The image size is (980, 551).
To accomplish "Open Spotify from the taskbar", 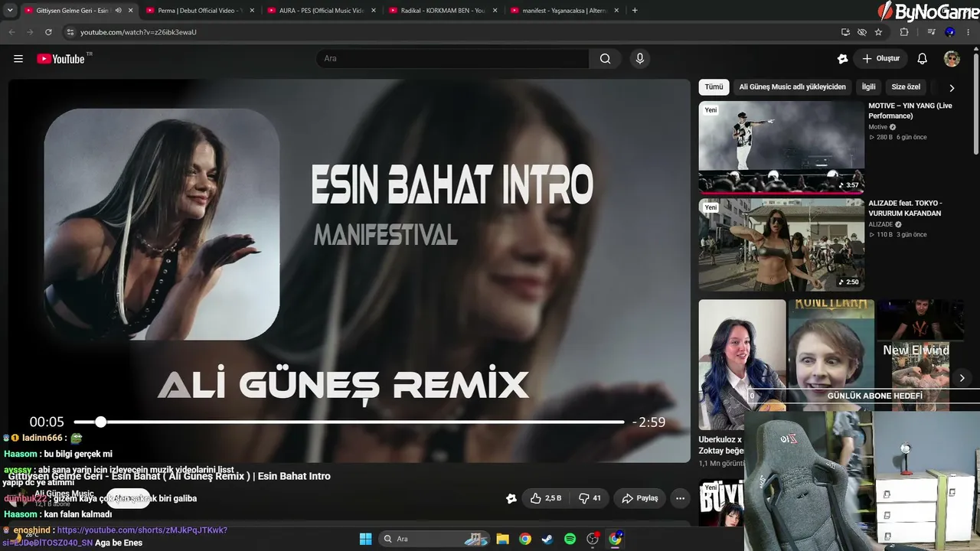I will click(x=570, y=539).
